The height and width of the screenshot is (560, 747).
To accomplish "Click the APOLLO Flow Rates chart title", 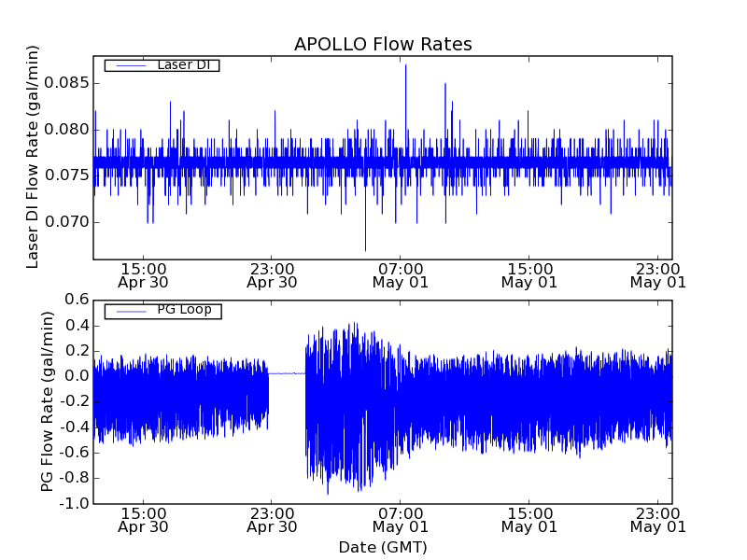I will coord(383,45).
